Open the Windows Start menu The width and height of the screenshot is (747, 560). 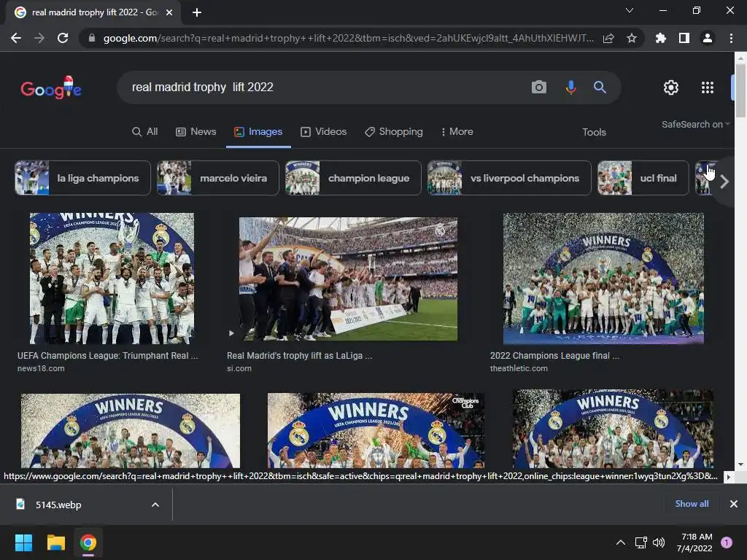coord(23,542)
